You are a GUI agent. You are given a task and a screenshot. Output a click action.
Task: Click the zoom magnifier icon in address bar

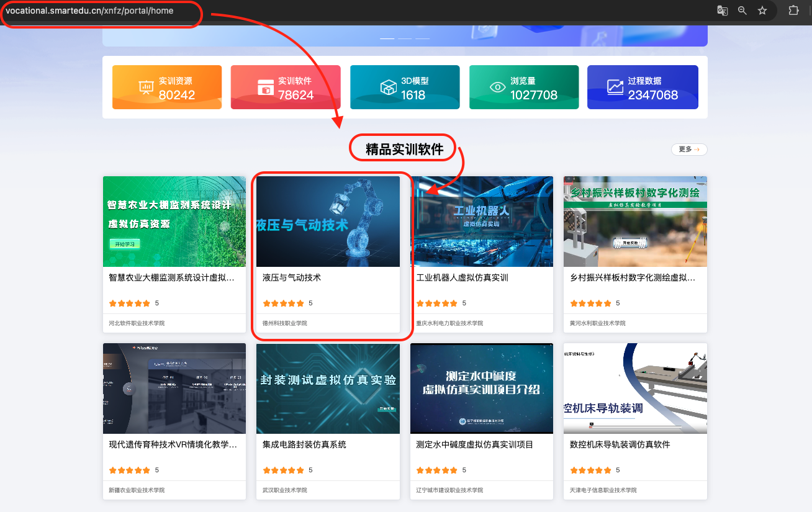click(x=742, y=11)
